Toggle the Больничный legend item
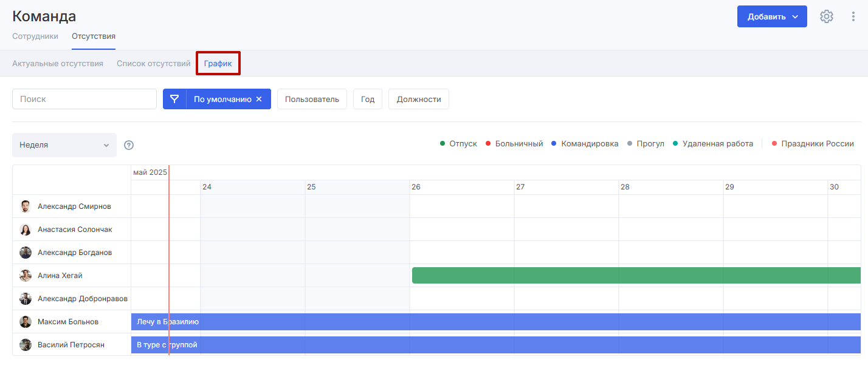 514,144
